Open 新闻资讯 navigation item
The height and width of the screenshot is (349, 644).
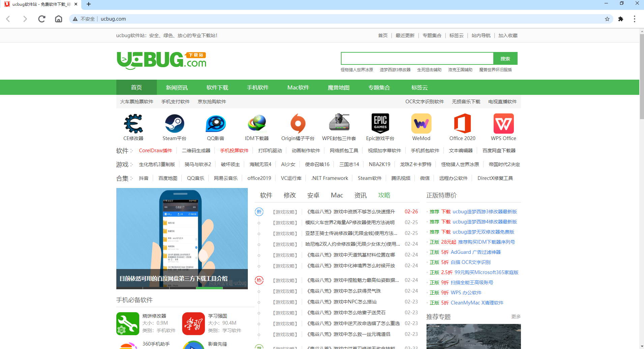[177, 87]
